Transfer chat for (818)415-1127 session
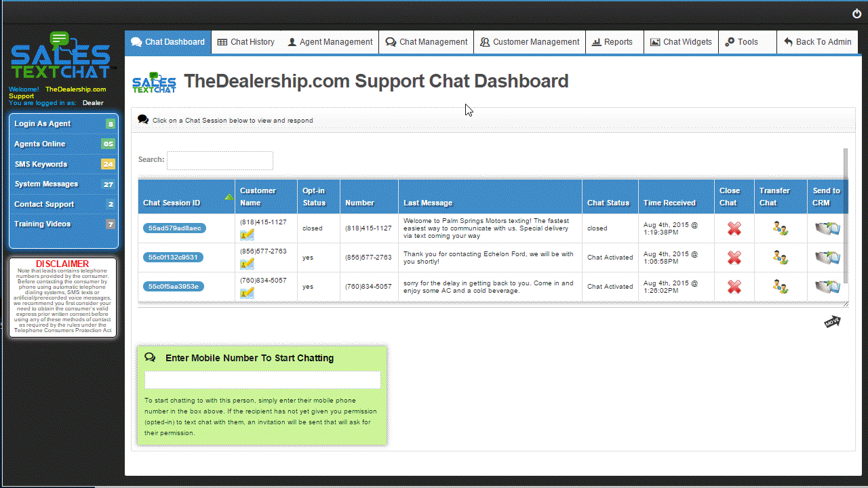The width and height of the screenshot is (868, 488). [780, 229]
